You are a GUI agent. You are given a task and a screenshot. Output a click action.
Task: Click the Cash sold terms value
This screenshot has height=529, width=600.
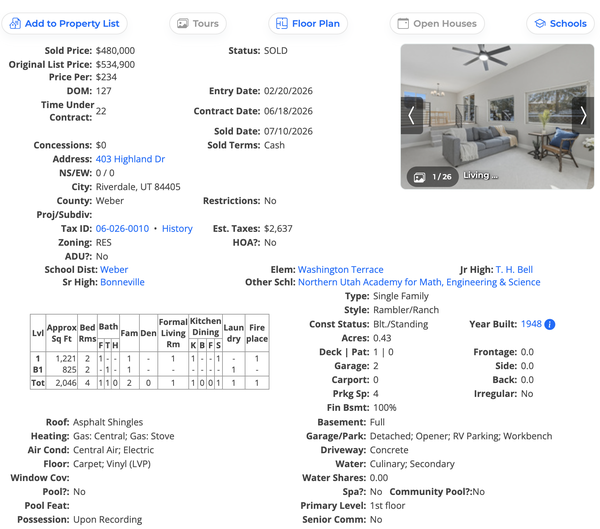[274, 145]
